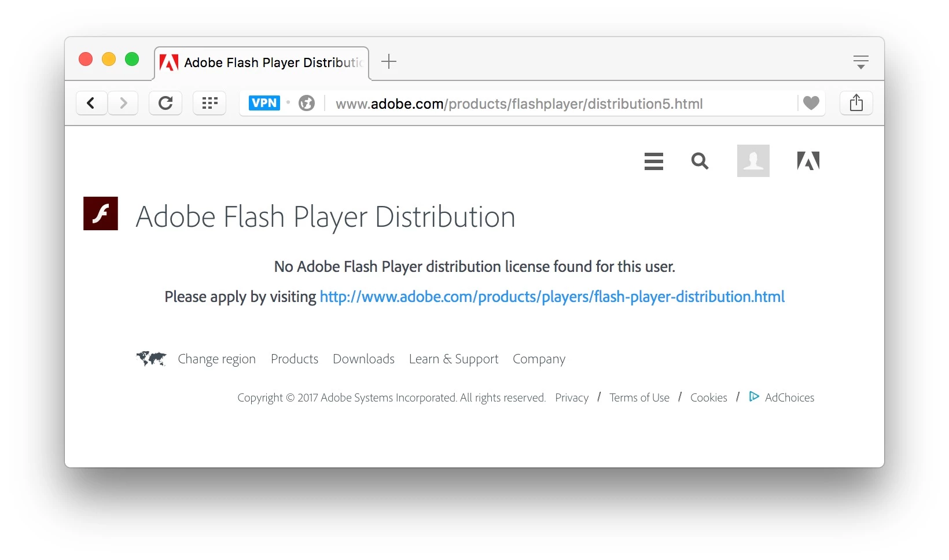Toggle the VPN badge in address bar
The image size is (949, 560).
point(264,103)
